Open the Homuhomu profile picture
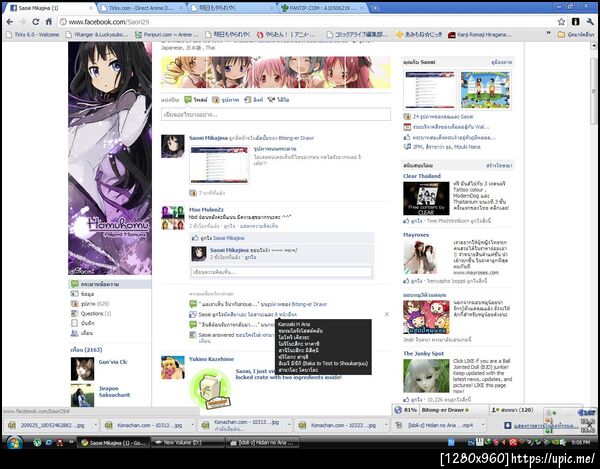 tap(110, 158)
